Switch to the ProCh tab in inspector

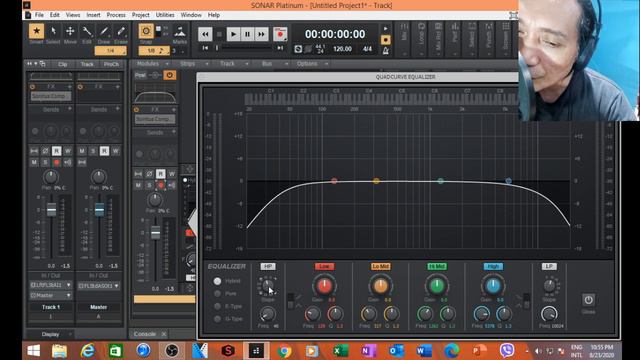tap(111, 64)
